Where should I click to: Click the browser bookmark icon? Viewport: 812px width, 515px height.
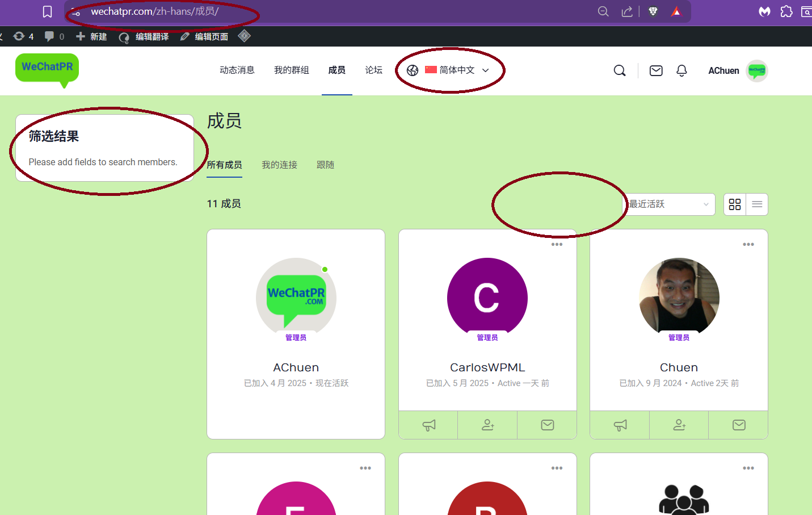48,11
